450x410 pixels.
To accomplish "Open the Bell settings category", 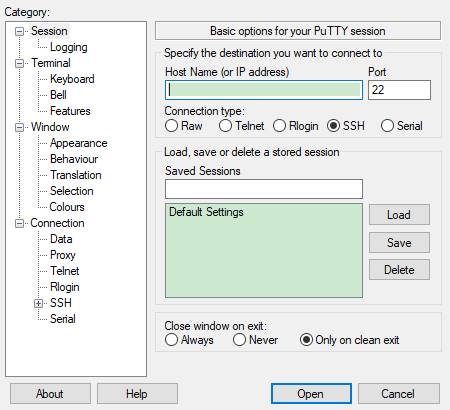I will [58, 95].
